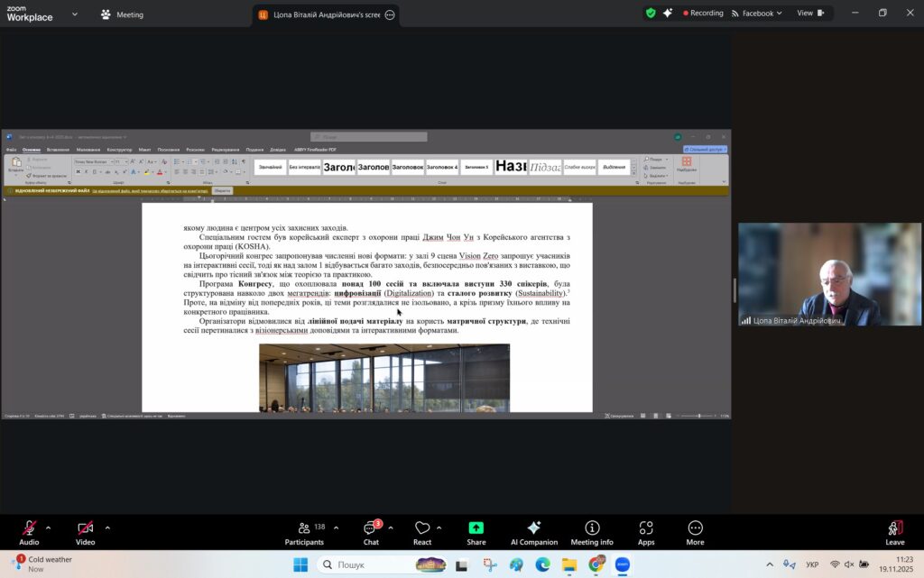Toggle the УКР keyboard language indicator
The height and width of the screenshot is (578, 924).
click(x=812, y=564)
